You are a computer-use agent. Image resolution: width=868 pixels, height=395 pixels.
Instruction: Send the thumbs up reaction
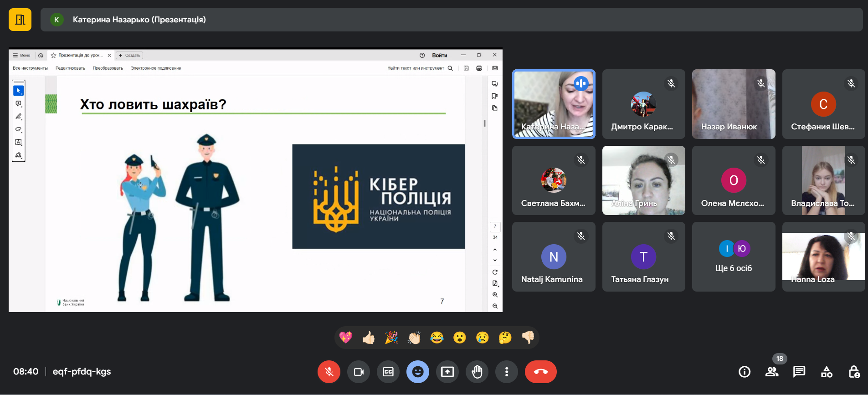[369, 338]
